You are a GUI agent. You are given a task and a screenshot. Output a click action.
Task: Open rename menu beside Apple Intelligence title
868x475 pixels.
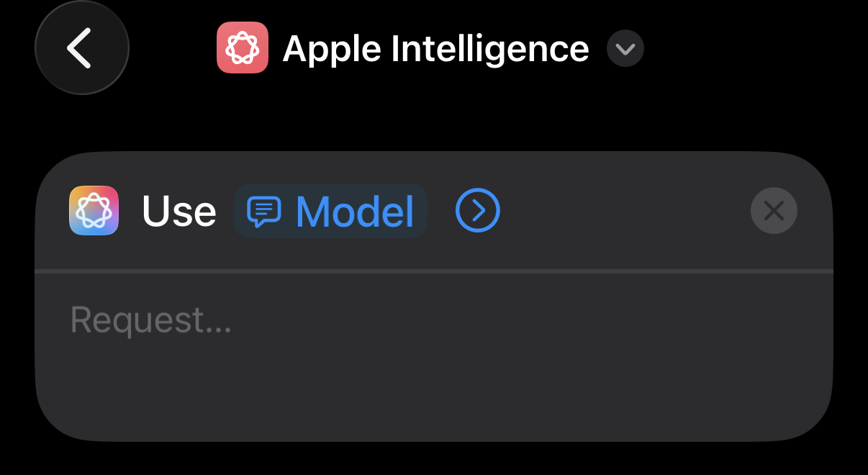pyautogui.click(x=625, y=49)
